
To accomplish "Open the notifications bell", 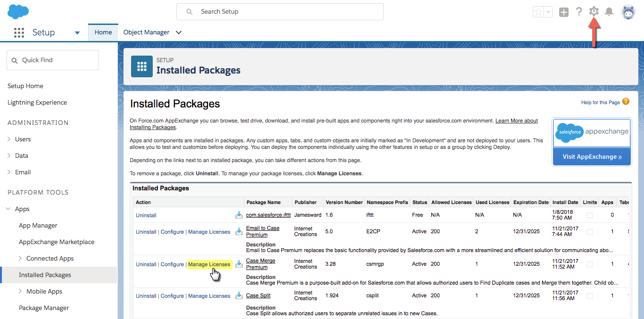I will 609,12.
